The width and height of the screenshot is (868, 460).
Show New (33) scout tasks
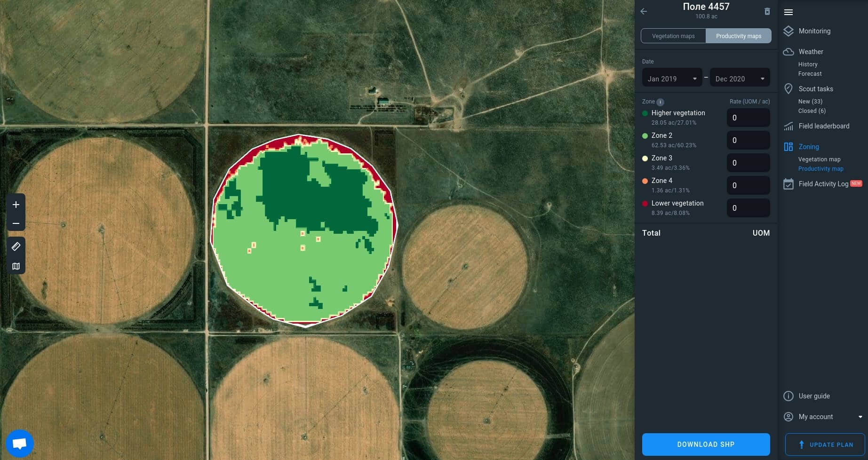tap(810, 102)
